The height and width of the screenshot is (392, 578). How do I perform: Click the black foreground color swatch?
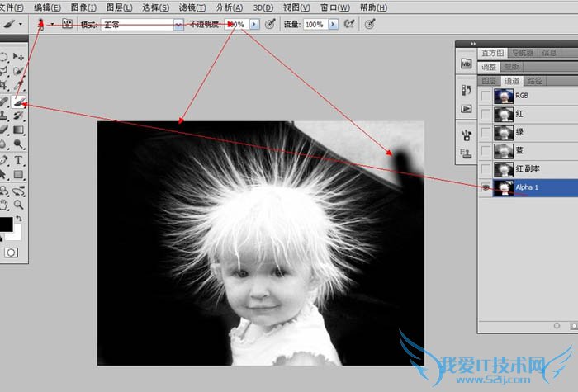(x=6, y=224)
